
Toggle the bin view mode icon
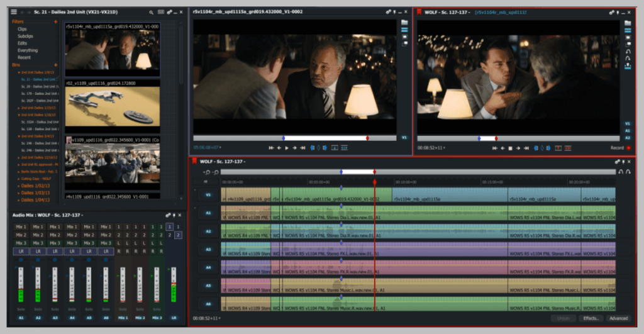pos(161,13)
